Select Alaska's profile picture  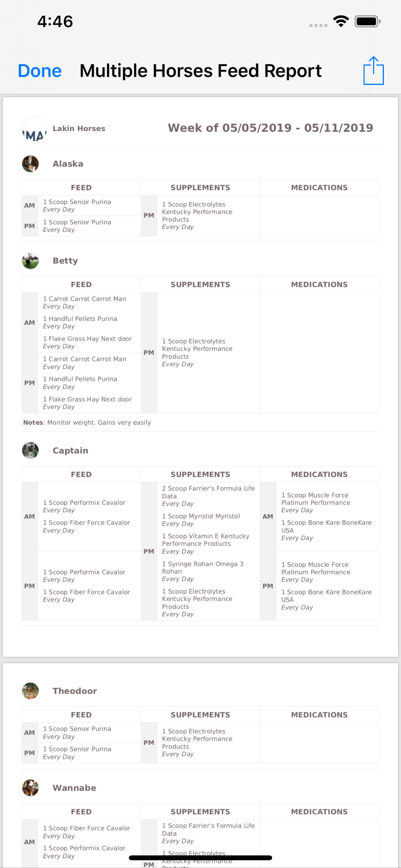[x=30, y=164]
